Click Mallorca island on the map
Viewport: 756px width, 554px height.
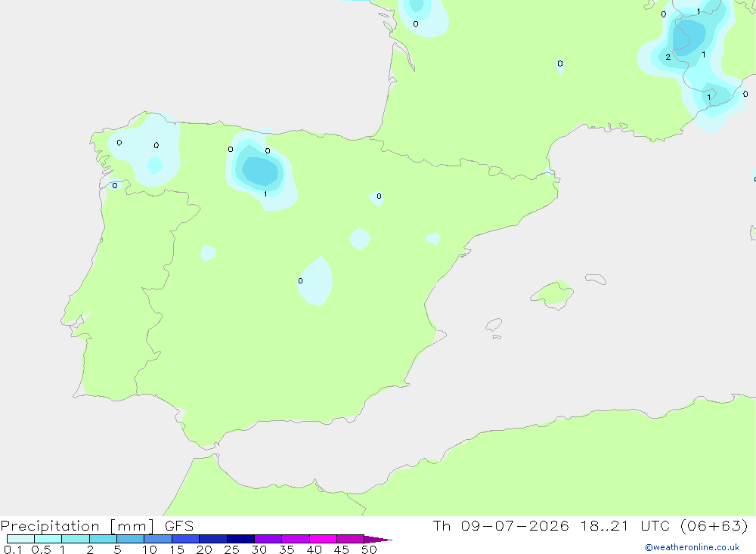click(x=553, y=294)
